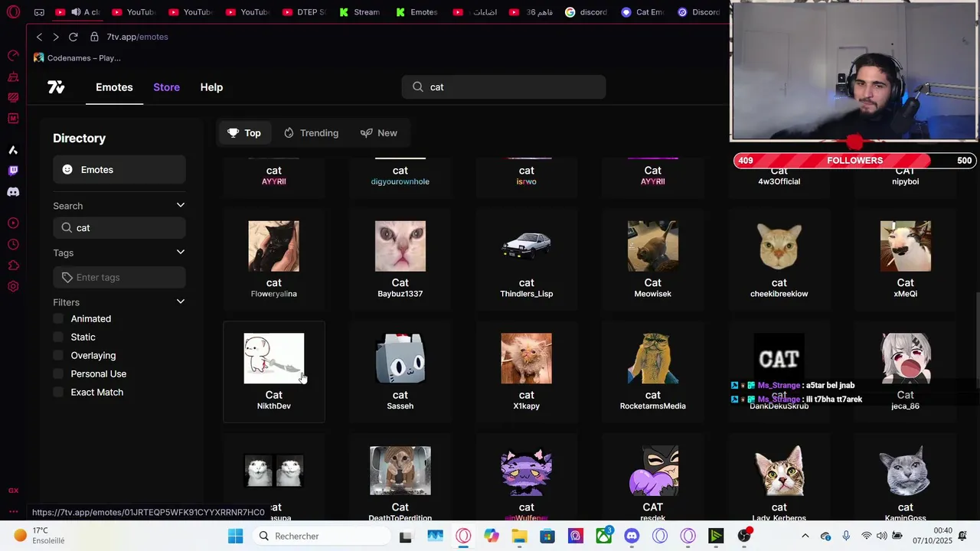The image size is (980, 551).
Task: Open the cat emote by Meowisek
Action: point(653,259)
